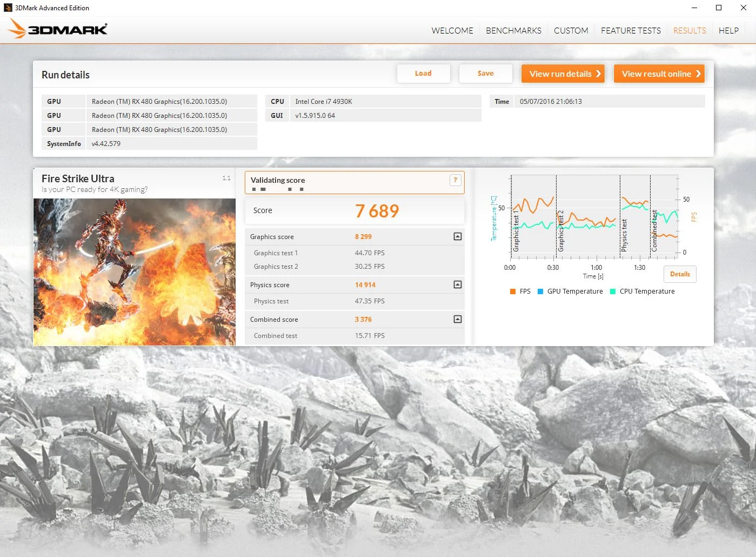The height and width of the screenshot is (557, 756).
Task: Click the Load button
Action: [423, 74]
